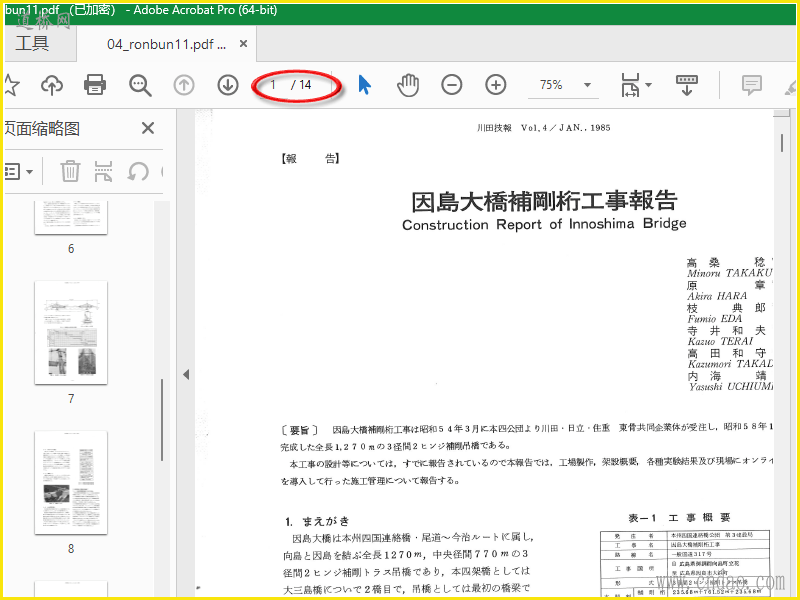Viewport: 800px width, 600px height.
Task: Add a comment with speech bubble
Action: pos(752,85)
